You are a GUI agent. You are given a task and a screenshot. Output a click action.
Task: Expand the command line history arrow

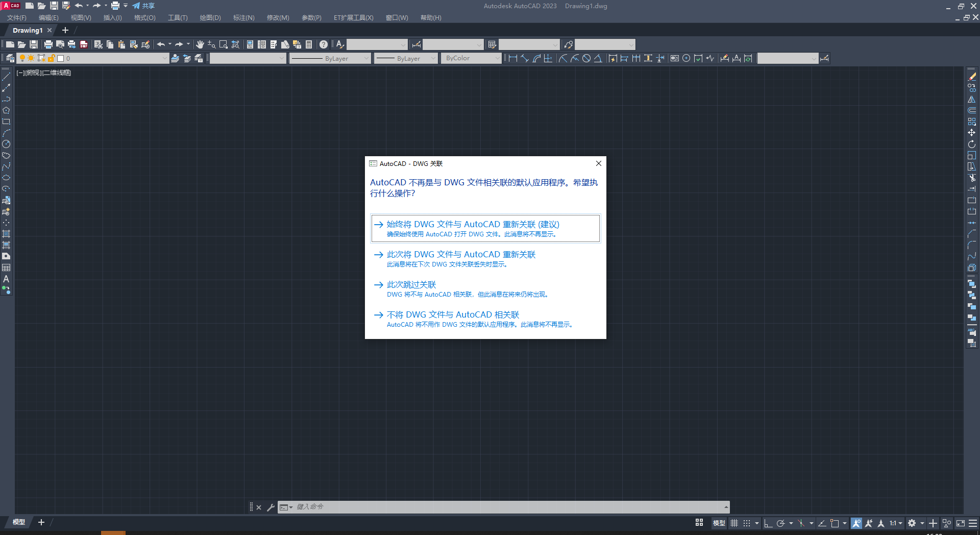pos(726,507)
